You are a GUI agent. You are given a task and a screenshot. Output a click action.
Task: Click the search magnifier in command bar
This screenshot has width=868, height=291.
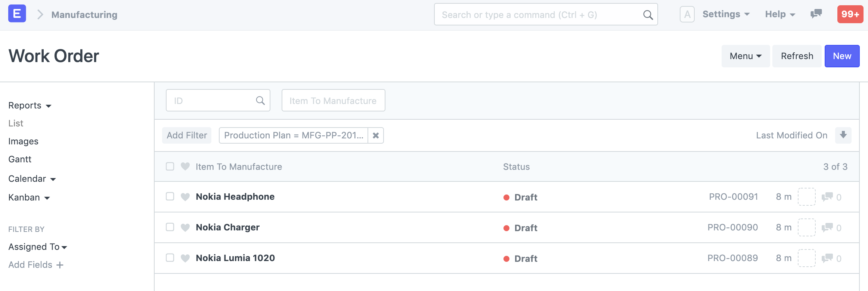[x=648, y=15]
